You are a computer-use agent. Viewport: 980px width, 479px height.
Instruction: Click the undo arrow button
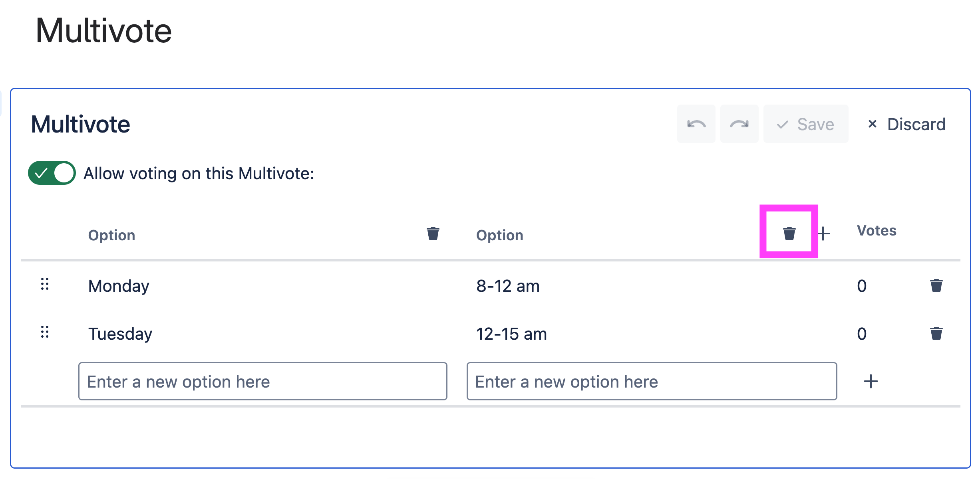coord(696,124)
